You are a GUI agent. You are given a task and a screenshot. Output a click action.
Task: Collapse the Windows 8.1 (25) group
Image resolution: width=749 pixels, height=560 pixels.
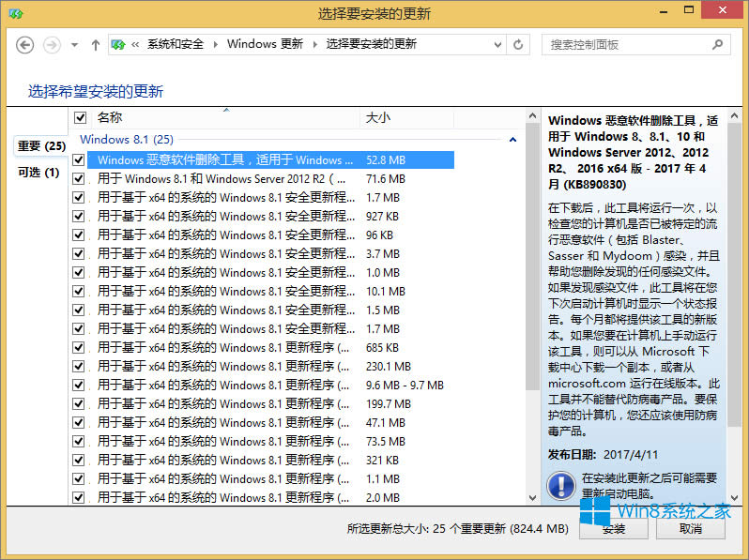click(x=512, y=140)
